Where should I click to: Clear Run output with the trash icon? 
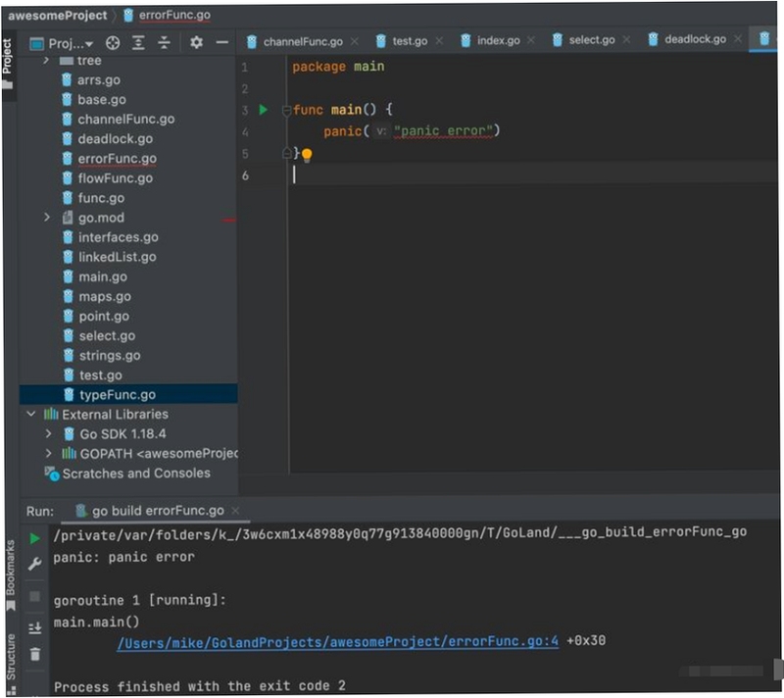[x=35, y=654]
